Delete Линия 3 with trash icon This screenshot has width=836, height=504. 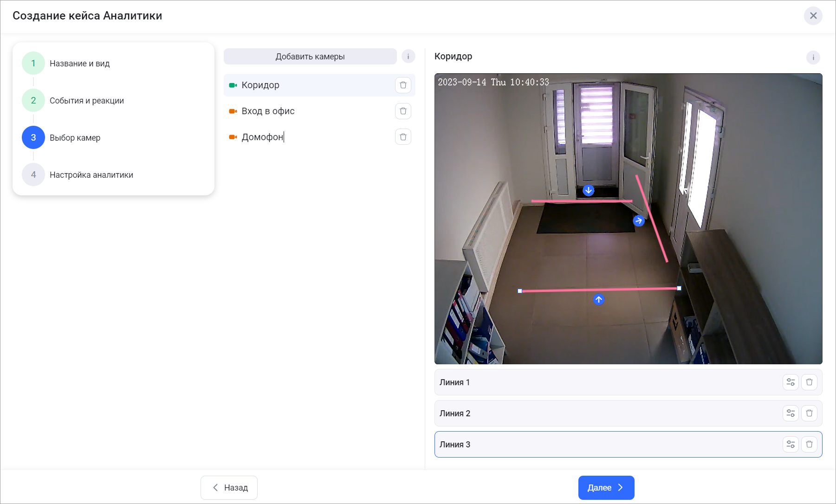click(x=809, y=444)
